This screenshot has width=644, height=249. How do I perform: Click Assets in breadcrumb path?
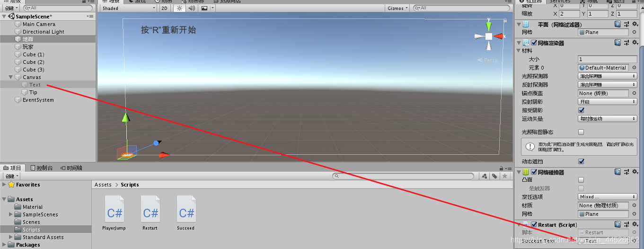click(103, 185)
